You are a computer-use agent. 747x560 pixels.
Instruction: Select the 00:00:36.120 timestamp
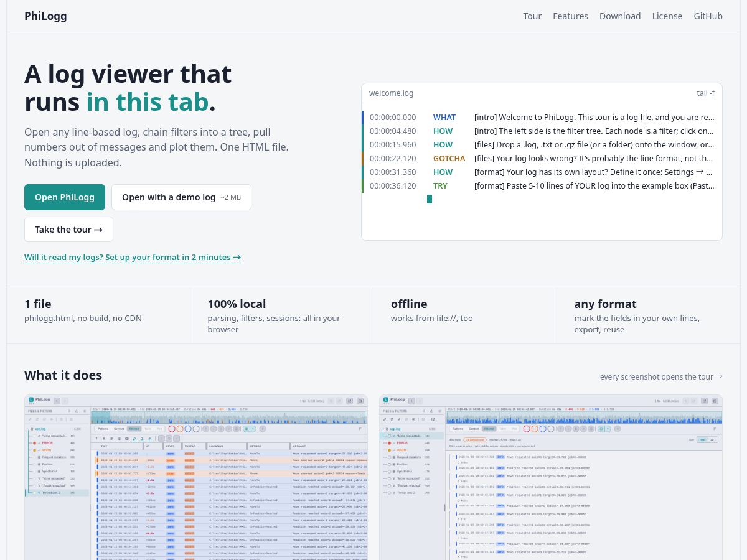393,186
